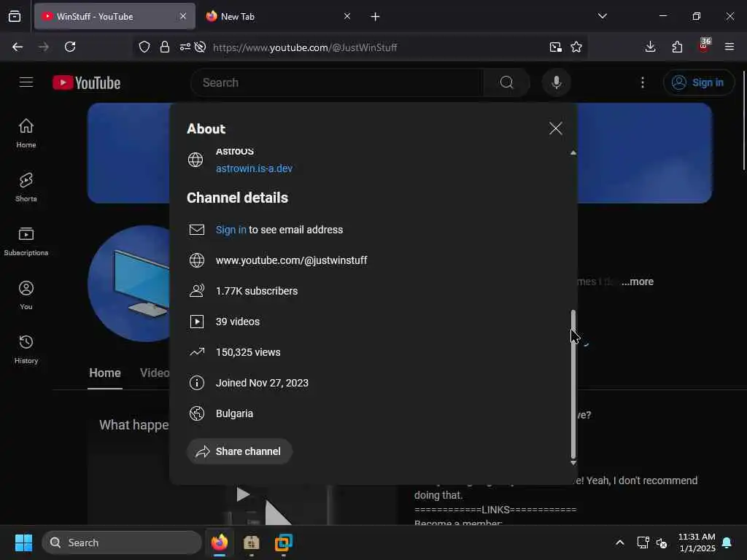Screen dimensions: 747x560
Task: Open the notifications bell in taskbar
Action: pyautogui.click(x=727, y=542)
